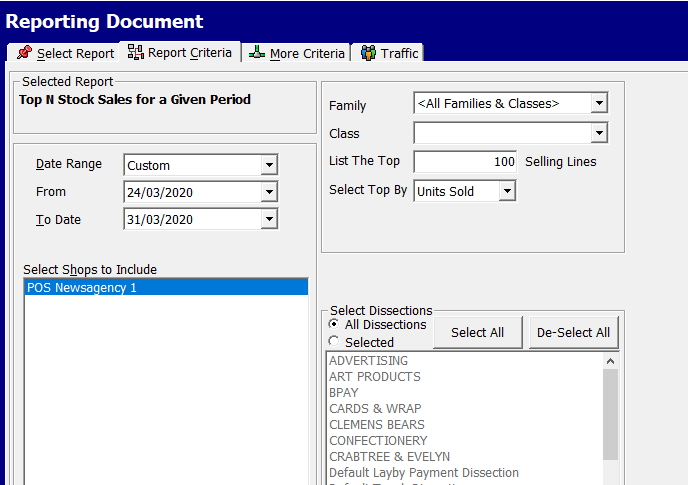Click the dissections list scroll up arrow

pos(610,361)
